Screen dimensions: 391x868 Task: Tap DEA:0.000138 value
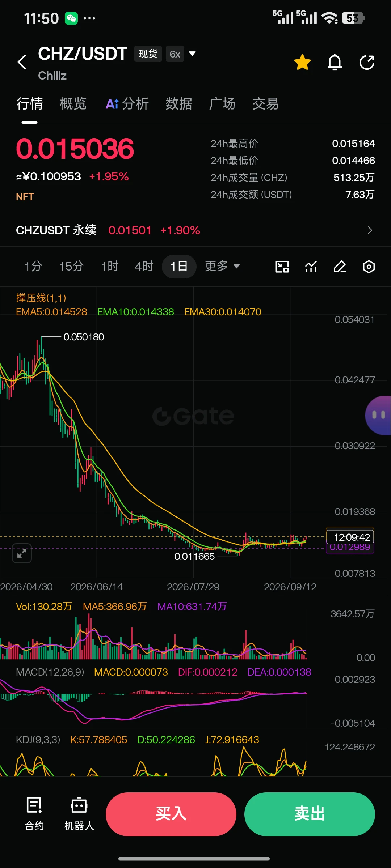(279, 672)
